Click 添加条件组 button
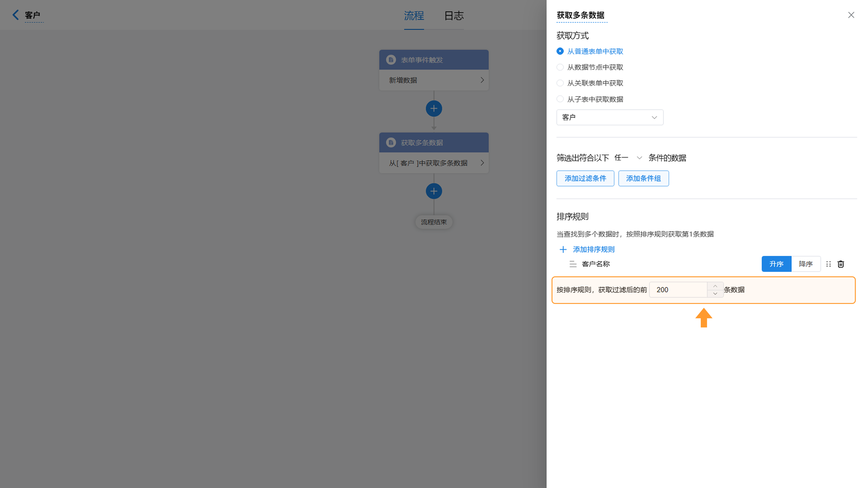Screen dimensions: 868x488 [x=644, y=178]
